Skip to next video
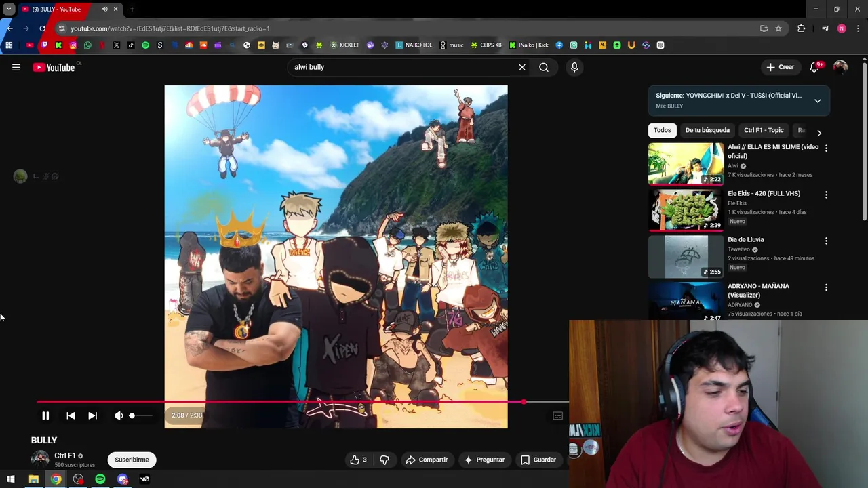Viewport: 868px width, 488px height. click(93, 415)
